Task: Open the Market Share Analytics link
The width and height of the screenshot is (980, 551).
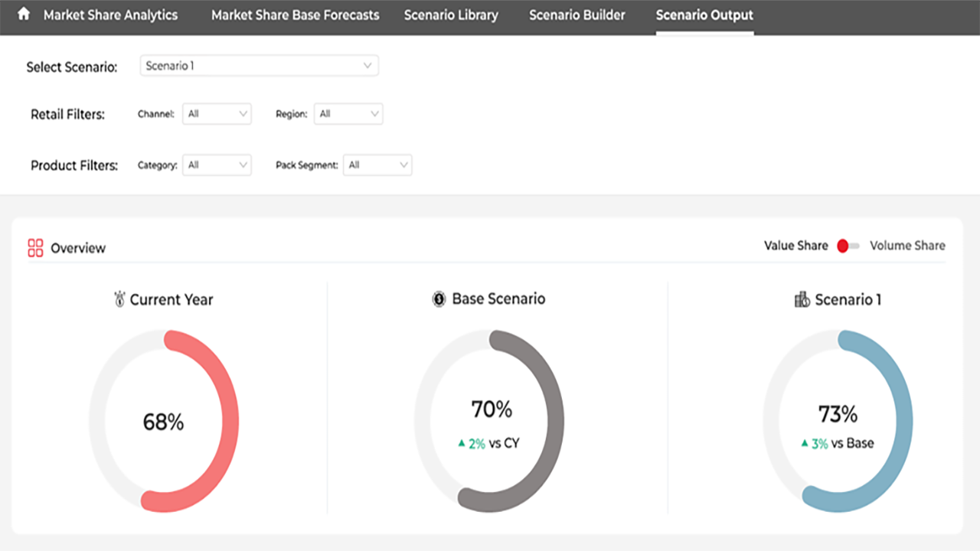Action: [x=110, y=15]
